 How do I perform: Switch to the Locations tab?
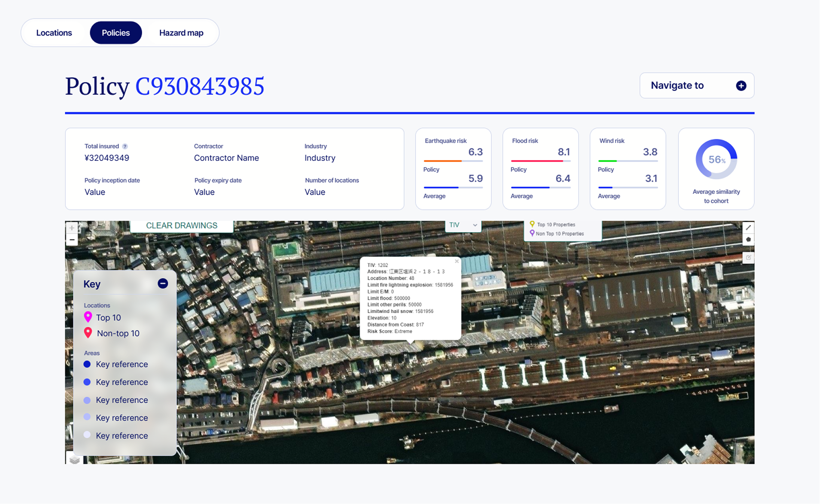point(54,33)
